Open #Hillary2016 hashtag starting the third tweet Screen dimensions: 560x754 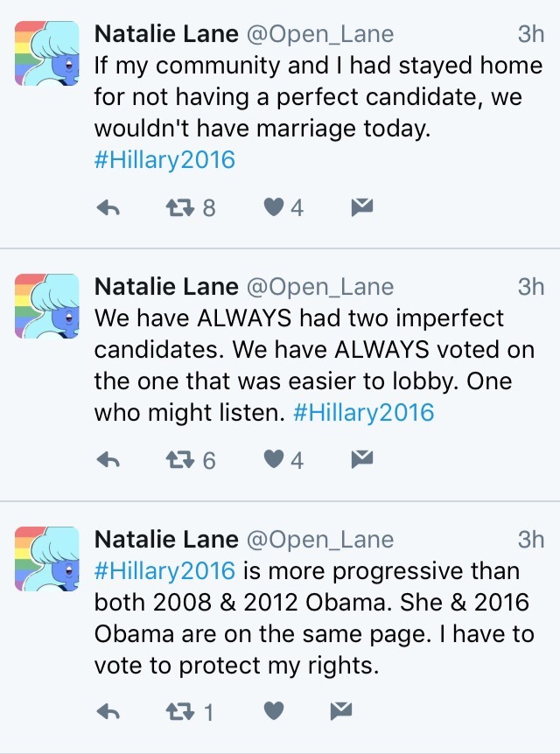tap(164, 571)
